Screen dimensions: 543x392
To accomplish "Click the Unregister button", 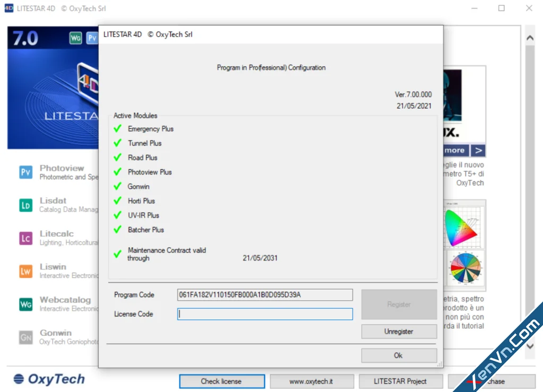I will (399, 332).
